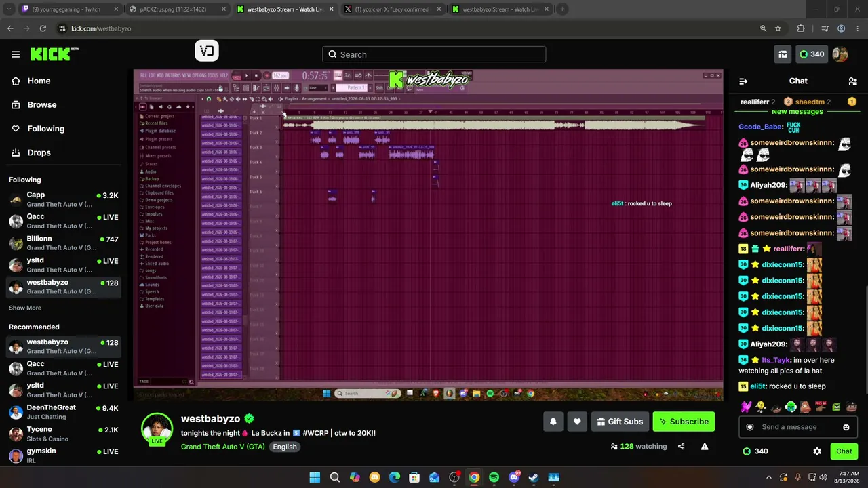Viewport: 868px width, 488px height.
Task: Open gymskin's recommended channel
Action: coord(64,455)
